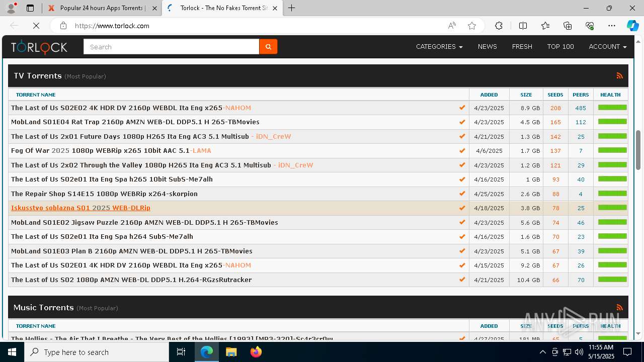Click SEEDS column header in TV table
The width and height of the screenshot is (644, 362).
(555, 95)
